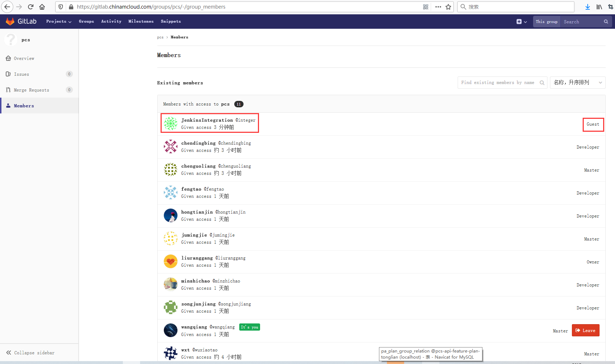Image resolution: width=615 pixels, height=364 pixels.
Task: Open the group Overview sidebar item
Action: [x=24, y=59]
